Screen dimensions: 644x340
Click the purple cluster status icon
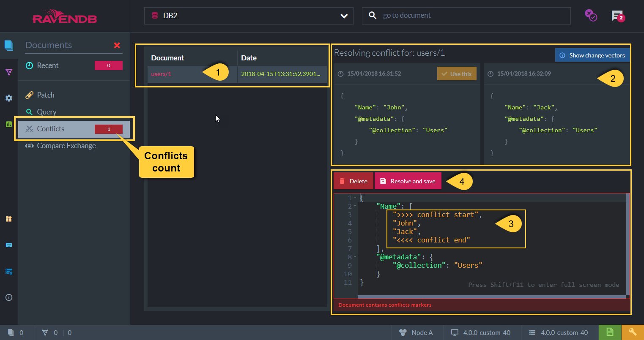pyautogui.click(x=591, y=16)
